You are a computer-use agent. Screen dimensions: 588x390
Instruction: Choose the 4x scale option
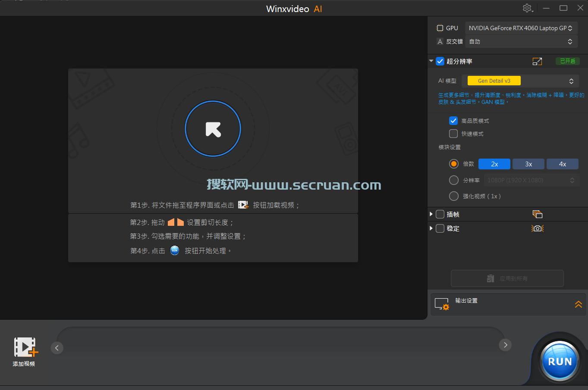563,164
